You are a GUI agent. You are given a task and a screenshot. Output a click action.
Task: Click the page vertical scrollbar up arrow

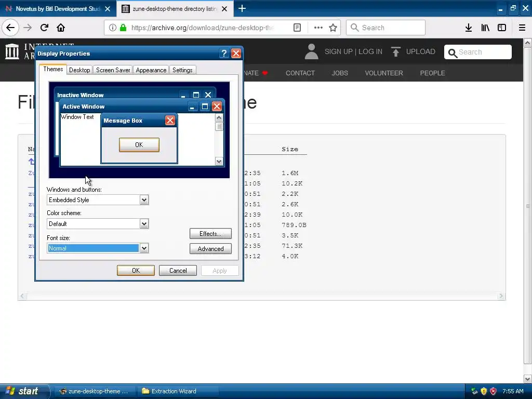click(528, 43)
